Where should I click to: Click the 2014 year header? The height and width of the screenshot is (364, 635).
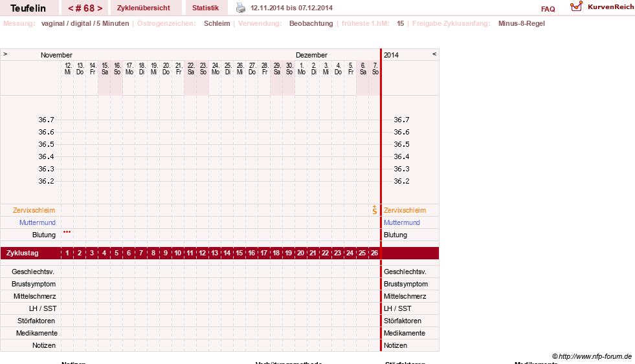[391, 55]
